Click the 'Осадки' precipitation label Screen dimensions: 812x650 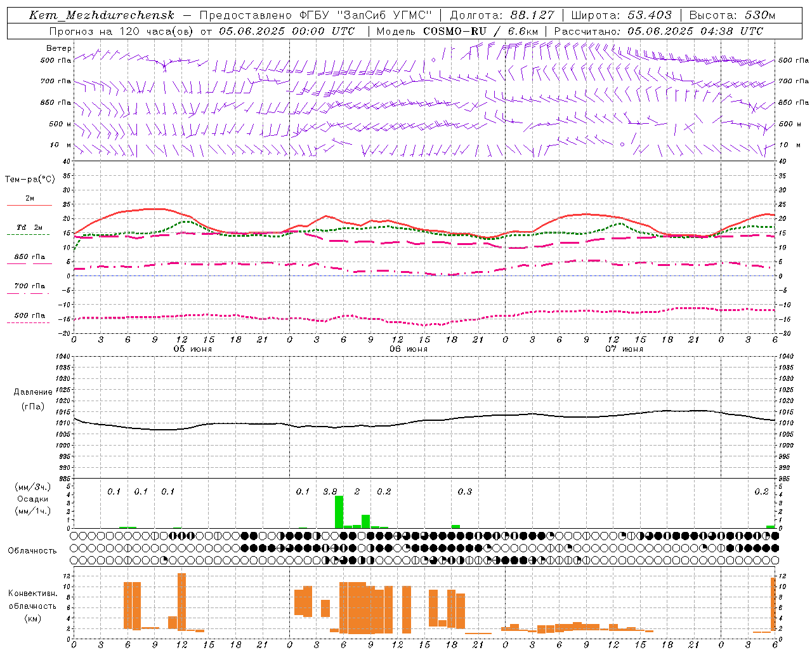point(33,499)
